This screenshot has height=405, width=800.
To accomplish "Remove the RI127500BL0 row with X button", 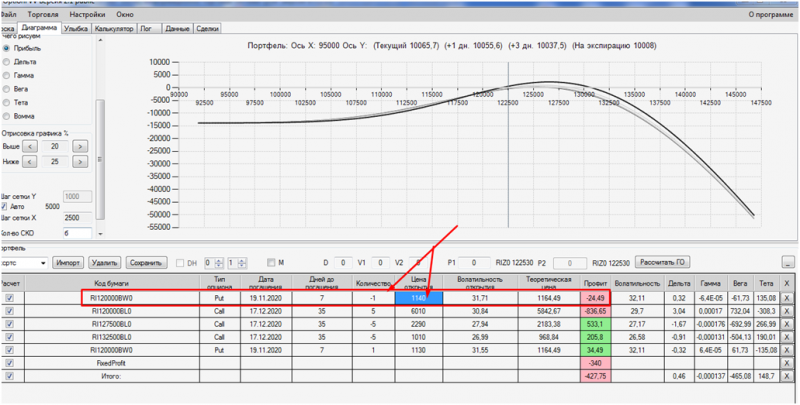I will [x=787, y=324].
